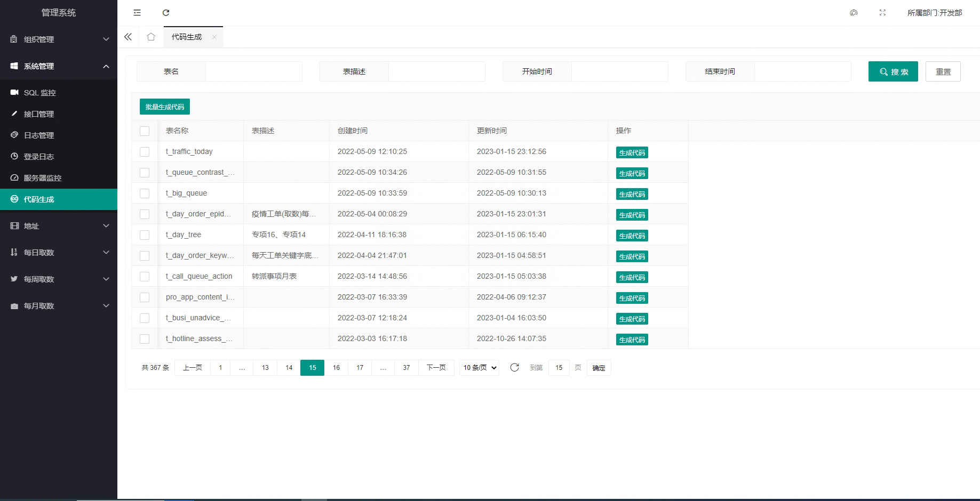Click the 每日取数 sort icon
980x501 pixels.
(x=14, y=252)
